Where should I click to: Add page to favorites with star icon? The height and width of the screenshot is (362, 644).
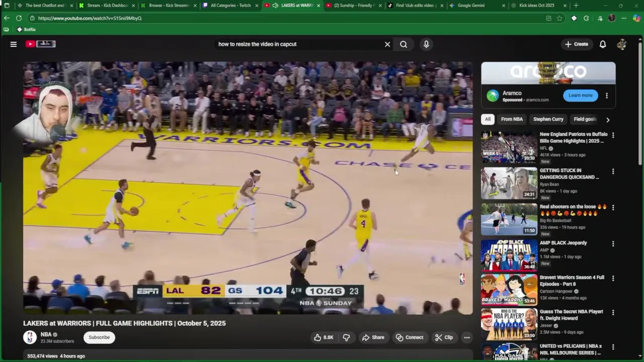[x=559, y=18]
